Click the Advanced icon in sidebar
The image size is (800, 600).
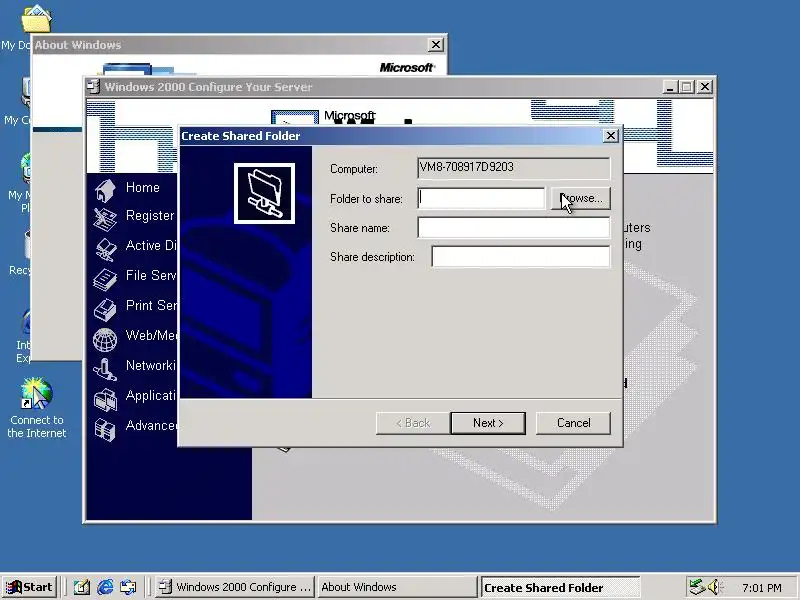pos(105,430)
